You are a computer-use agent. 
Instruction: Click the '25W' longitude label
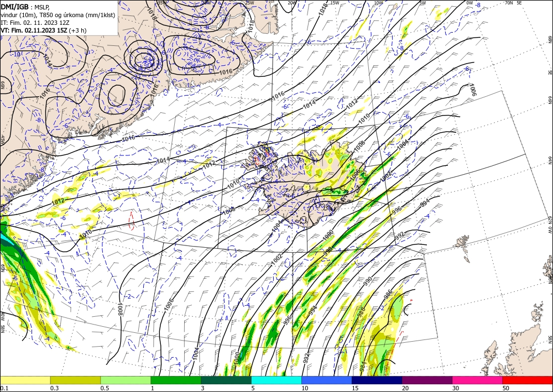[x=250, y=3]
